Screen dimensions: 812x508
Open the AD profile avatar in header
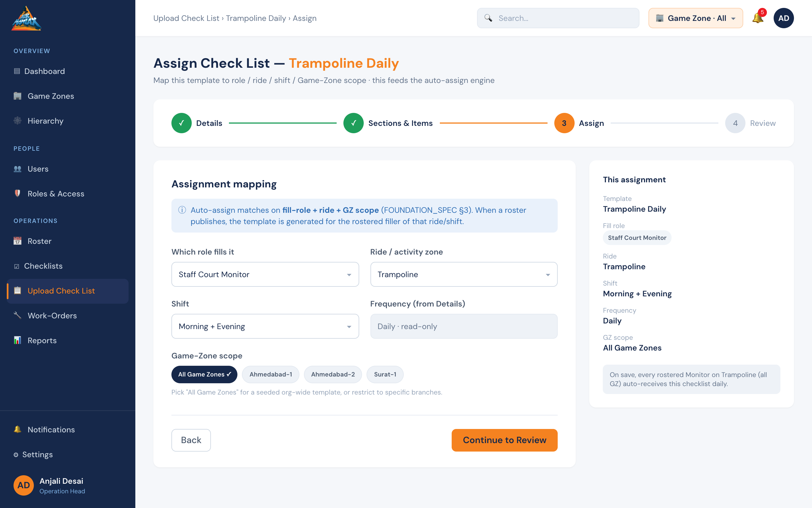coord(784,18)
